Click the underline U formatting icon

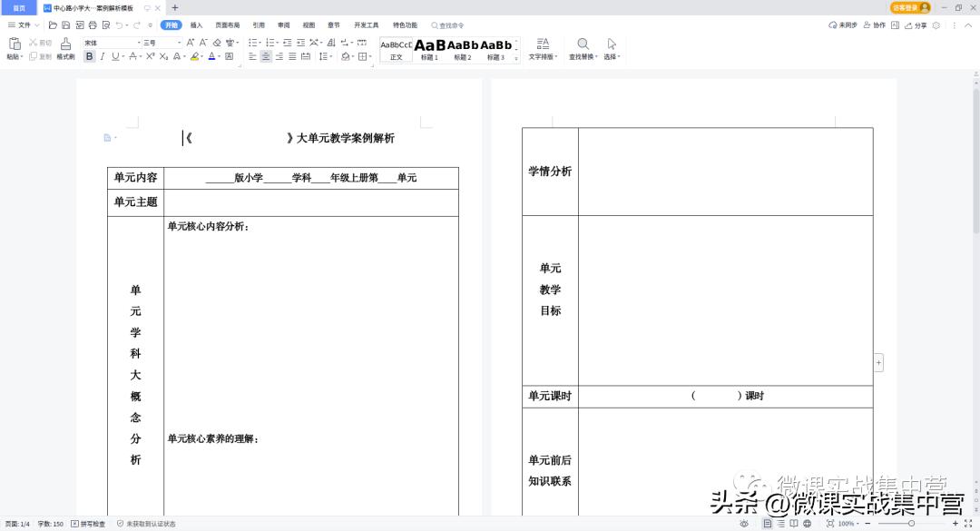coord(114,56)
